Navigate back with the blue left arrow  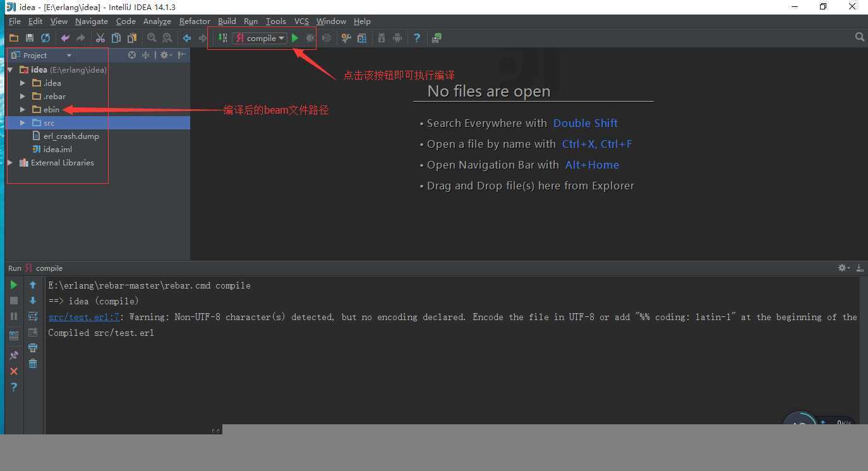187,38
